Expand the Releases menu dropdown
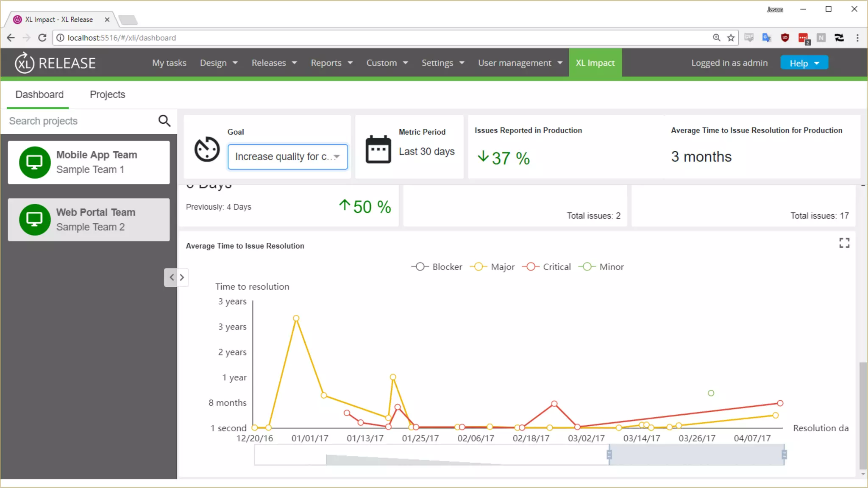This screenshot has height=488, width=868. (274, 63)
